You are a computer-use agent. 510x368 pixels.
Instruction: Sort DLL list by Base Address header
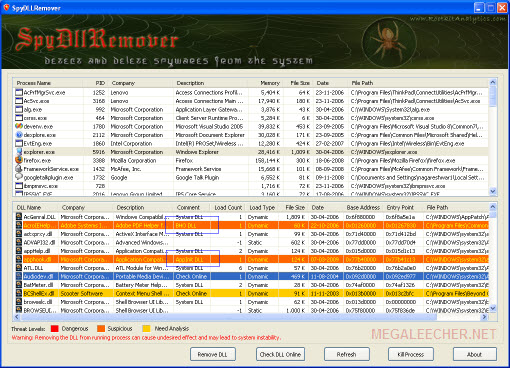click(x=363, y=207)
